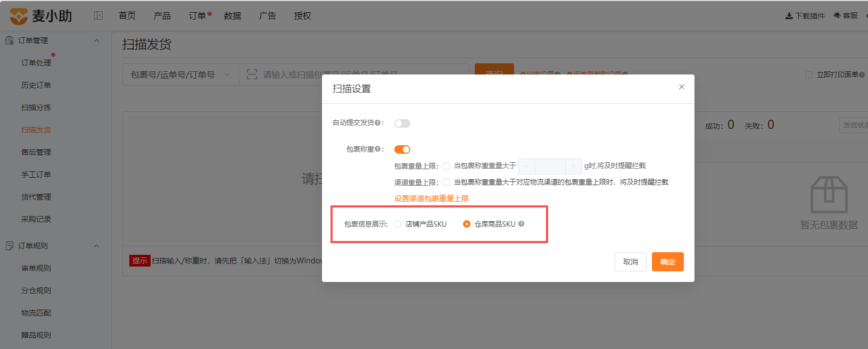Go to 订单处理 in sidebar

36,63
